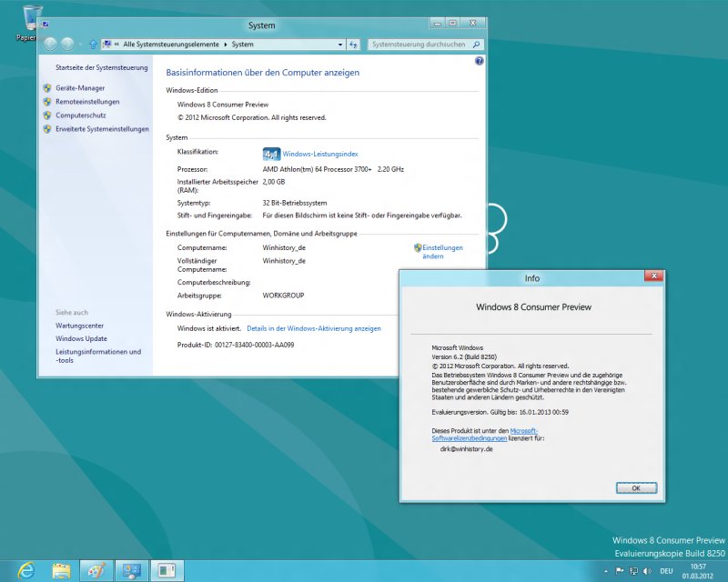Click the Forward arrow in System window
This screenshot has width=728, height=582.
67,44
